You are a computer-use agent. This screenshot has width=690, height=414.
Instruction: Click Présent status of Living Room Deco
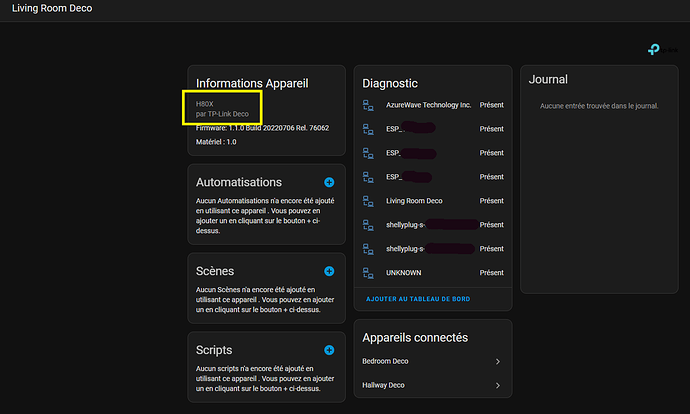492,201
